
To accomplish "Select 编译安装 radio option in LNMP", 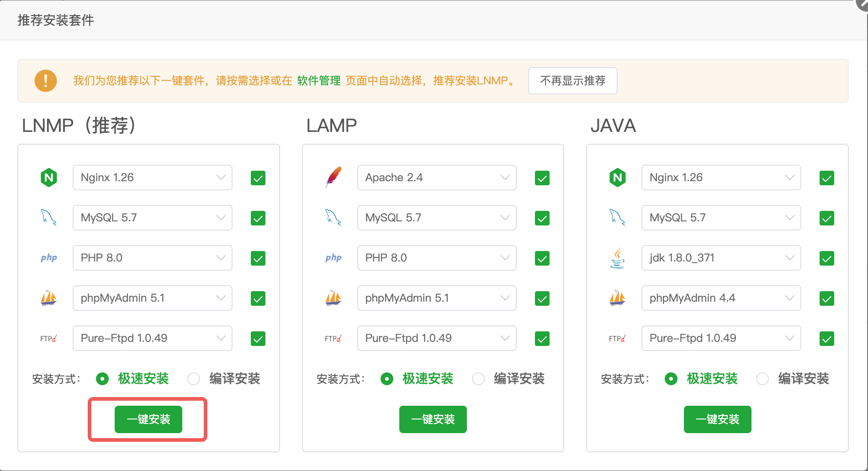I will pos(194,379).
